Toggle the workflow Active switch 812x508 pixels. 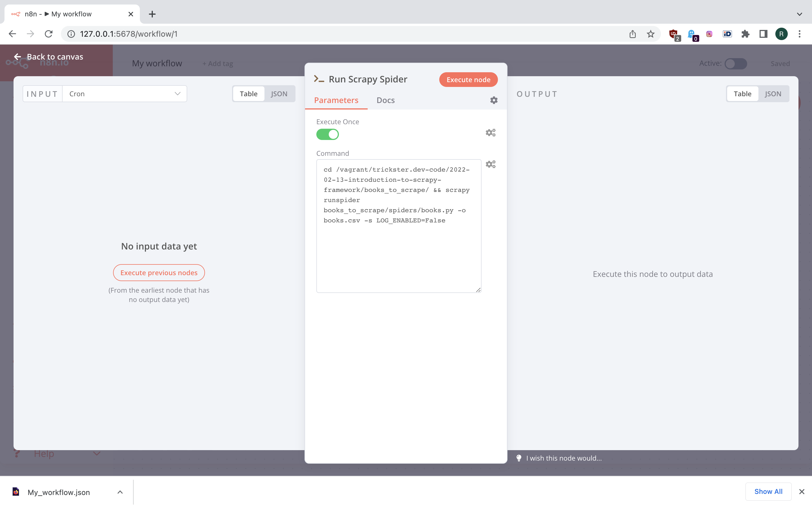click(736, 63)
